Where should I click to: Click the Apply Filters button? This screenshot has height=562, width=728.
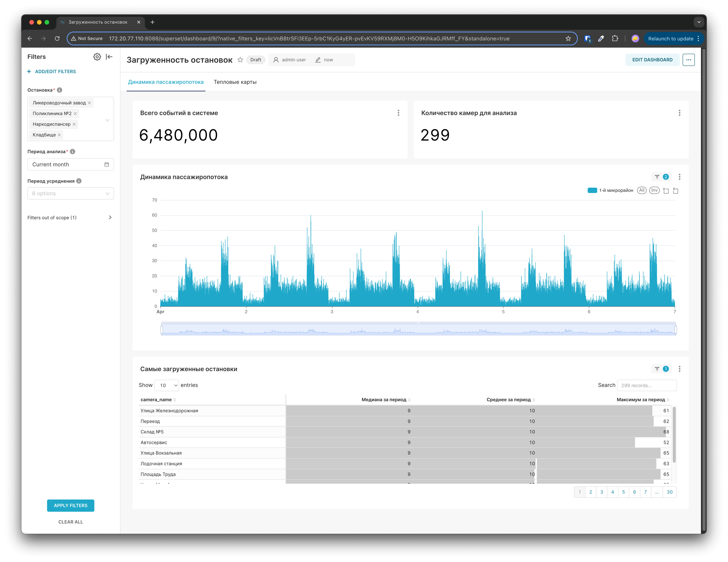(x=71, y=505)
